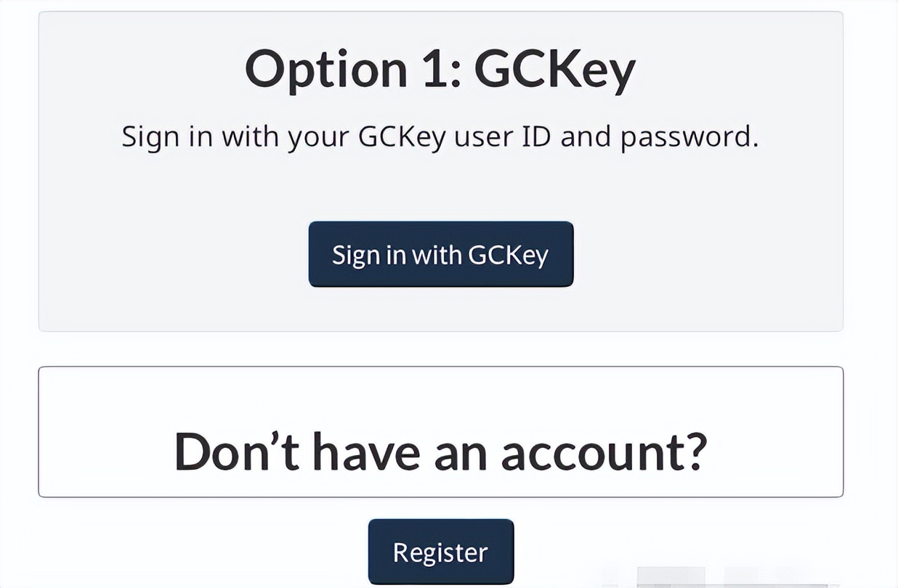Screen dimensions: 898x588
Task: Click the words "Sign in" starting the description
Action: pyautogui.click(x=167, y=137)
